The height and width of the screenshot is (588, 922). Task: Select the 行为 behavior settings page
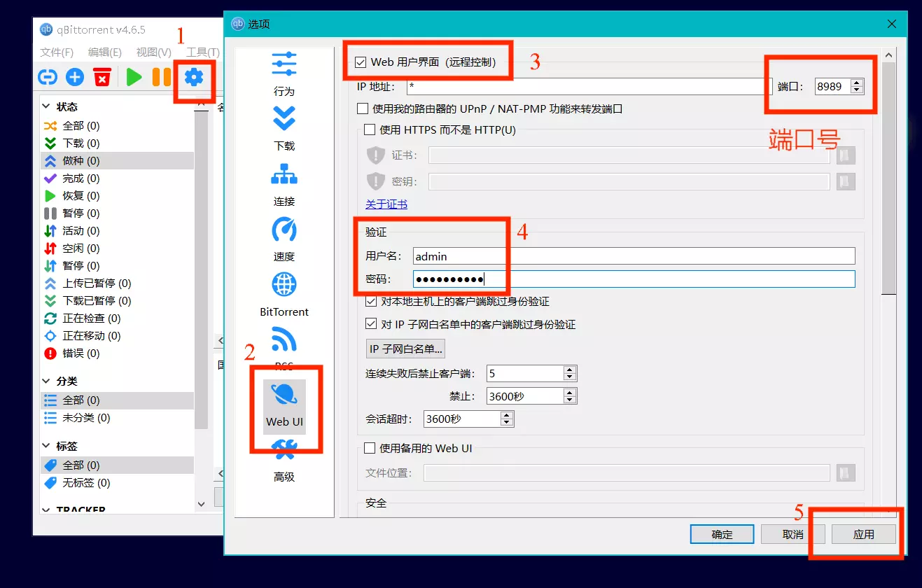point(284,74)
